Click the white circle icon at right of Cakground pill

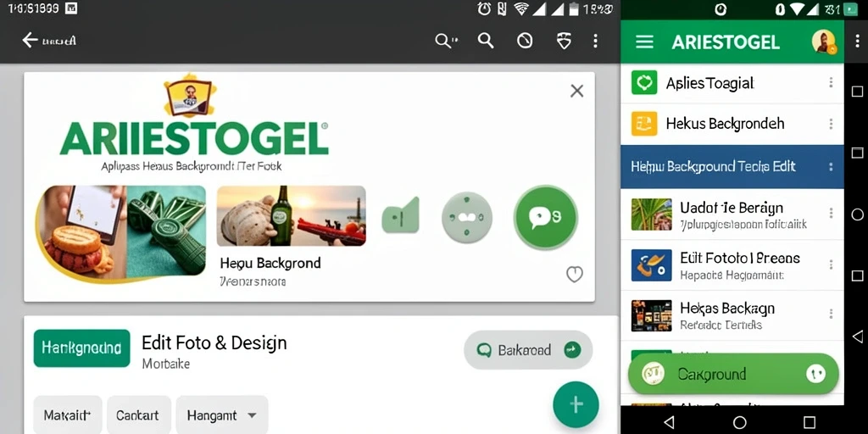(815, 374)
